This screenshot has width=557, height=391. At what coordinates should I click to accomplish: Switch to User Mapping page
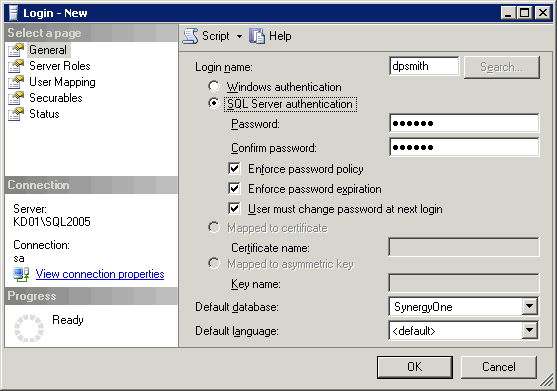click(62, 82)
